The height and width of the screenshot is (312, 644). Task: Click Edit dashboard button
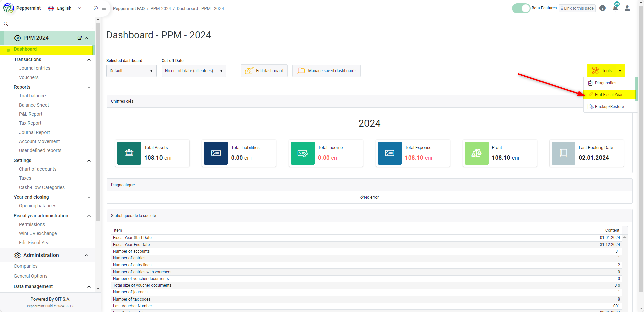[x=264, y=71]
